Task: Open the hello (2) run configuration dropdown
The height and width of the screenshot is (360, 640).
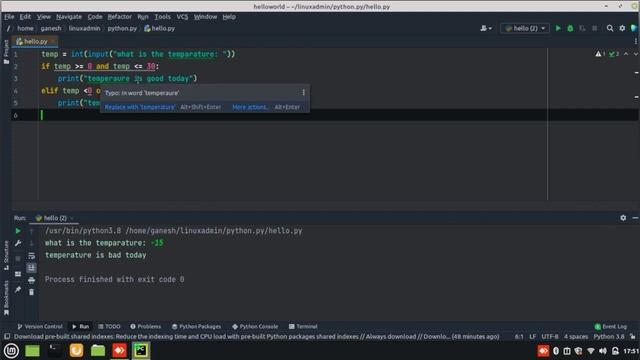Action: (525, 28)
